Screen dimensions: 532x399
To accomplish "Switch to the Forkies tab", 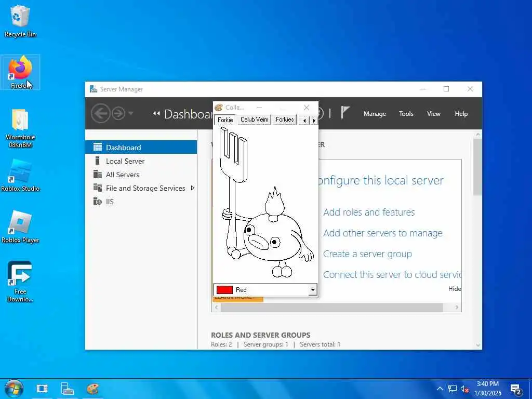I will [x=285, y=119].
